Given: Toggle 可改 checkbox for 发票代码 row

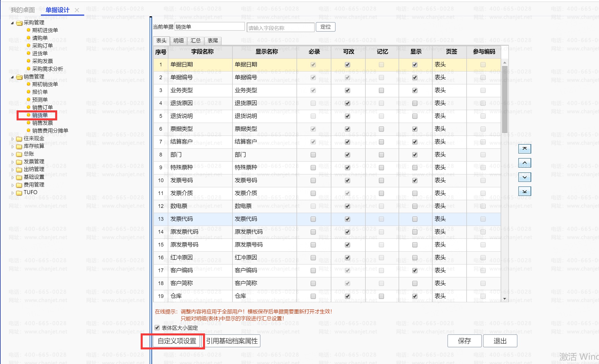Looking at the screenshot, I should 347,219.
